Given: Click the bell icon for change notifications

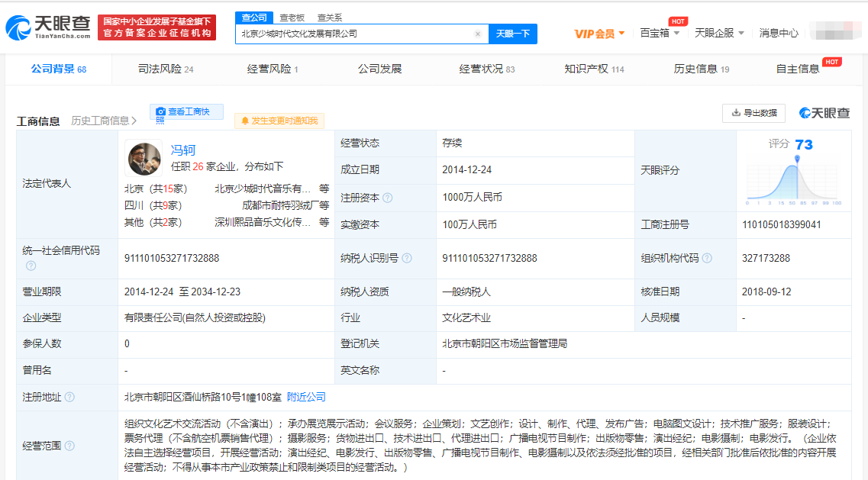Looking at the screenshot, I should [245, 121].
